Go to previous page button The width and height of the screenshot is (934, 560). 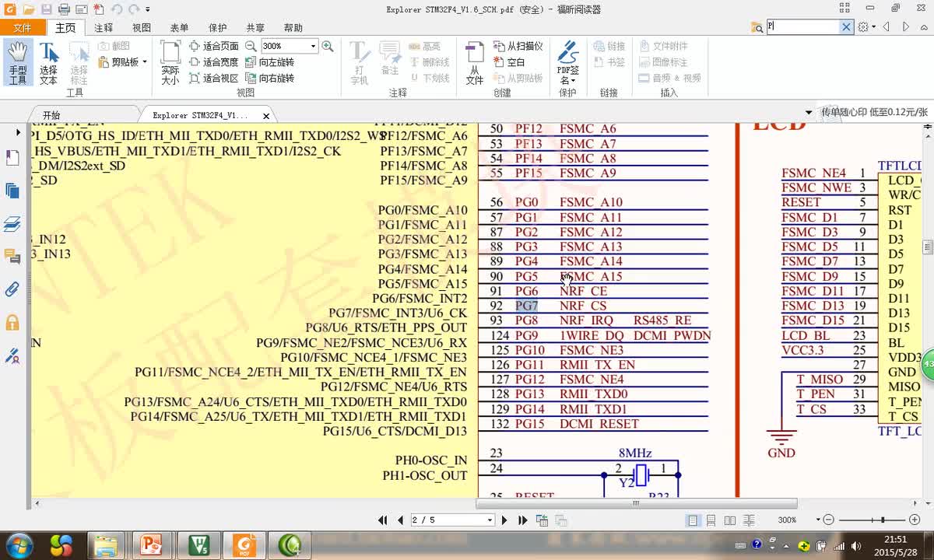[400, 520]
